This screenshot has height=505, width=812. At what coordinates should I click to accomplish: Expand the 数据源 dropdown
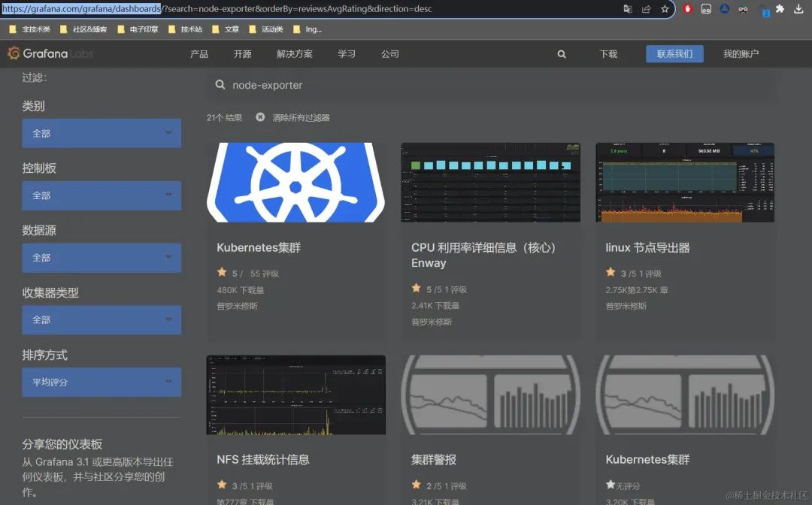click(x=101, y=257)
